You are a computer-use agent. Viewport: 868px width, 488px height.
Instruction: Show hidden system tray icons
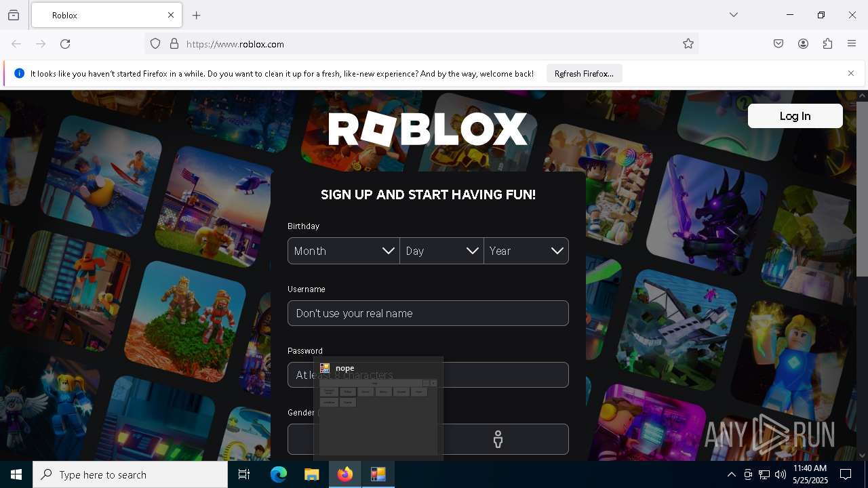[731, 474]
